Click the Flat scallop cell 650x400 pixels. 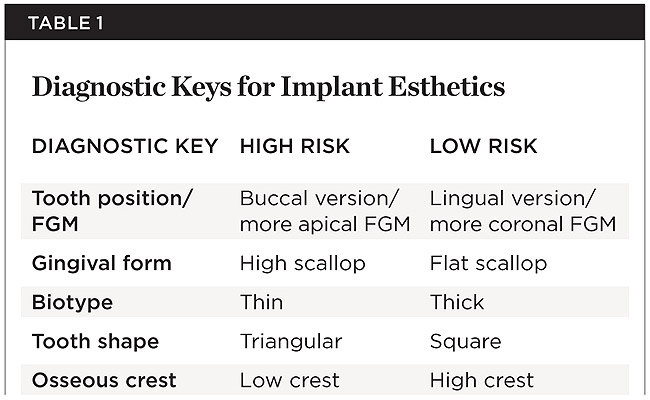tap(488, 263)
